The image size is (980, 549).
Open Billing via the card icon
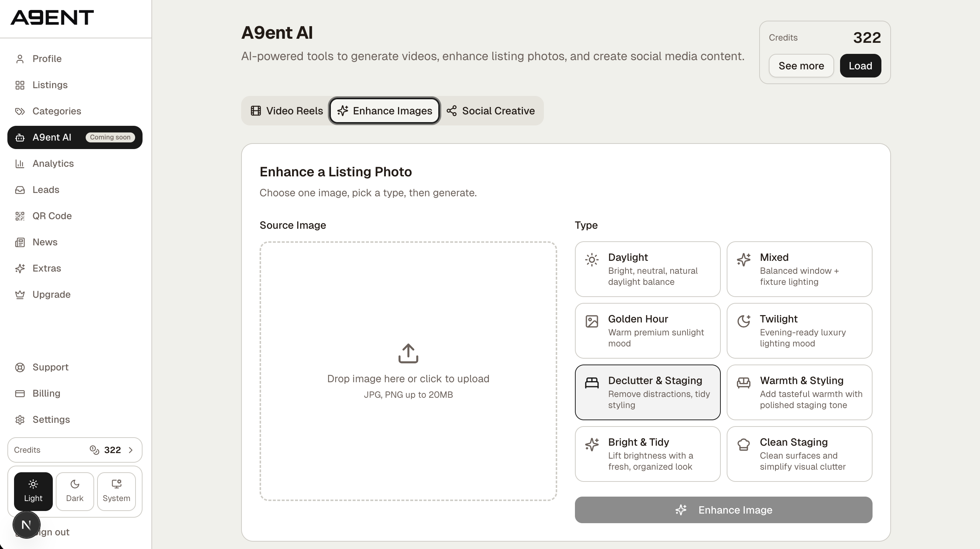[x=20, y=393]
